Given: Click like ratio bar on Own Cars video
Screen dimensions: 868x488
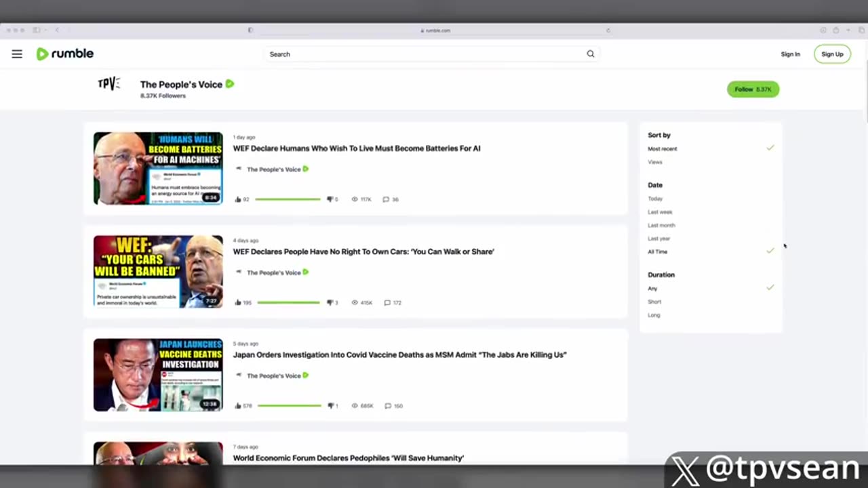Looking at the screenshot, I should pos(289,302).
